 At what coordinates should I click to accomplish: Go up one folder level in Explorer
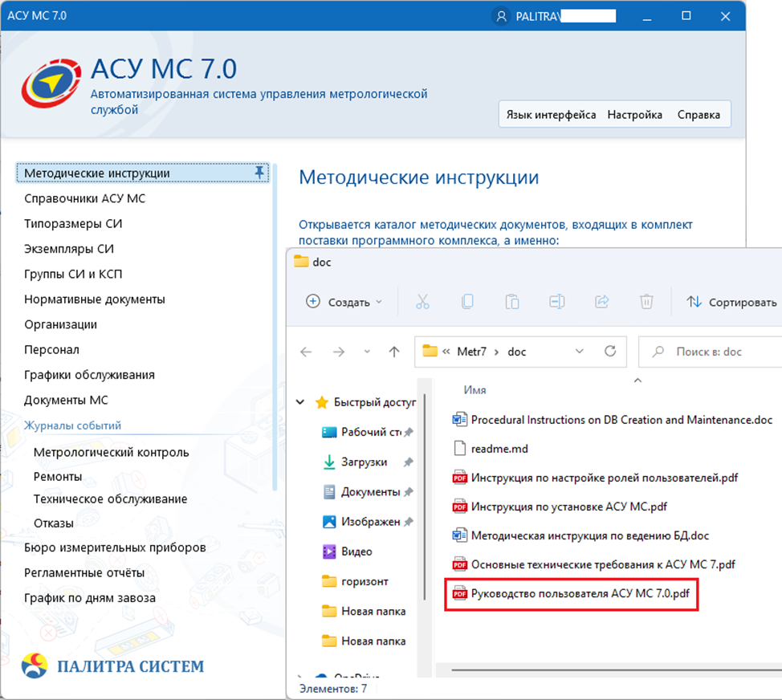[394, 352]
